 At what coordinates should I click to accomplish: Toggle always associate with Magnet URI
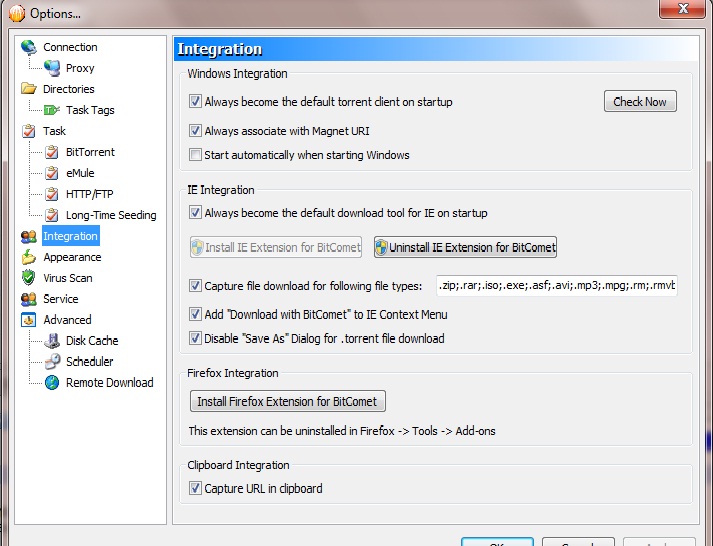pyautogui.click(x=196, y=131)
